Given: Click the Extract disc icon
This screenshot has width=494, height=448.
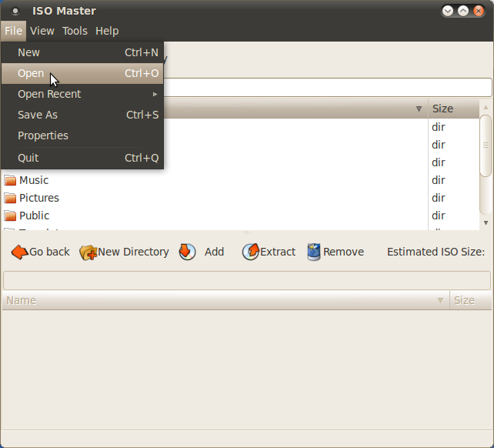Looking at the screenshot, I should [251, 252].
